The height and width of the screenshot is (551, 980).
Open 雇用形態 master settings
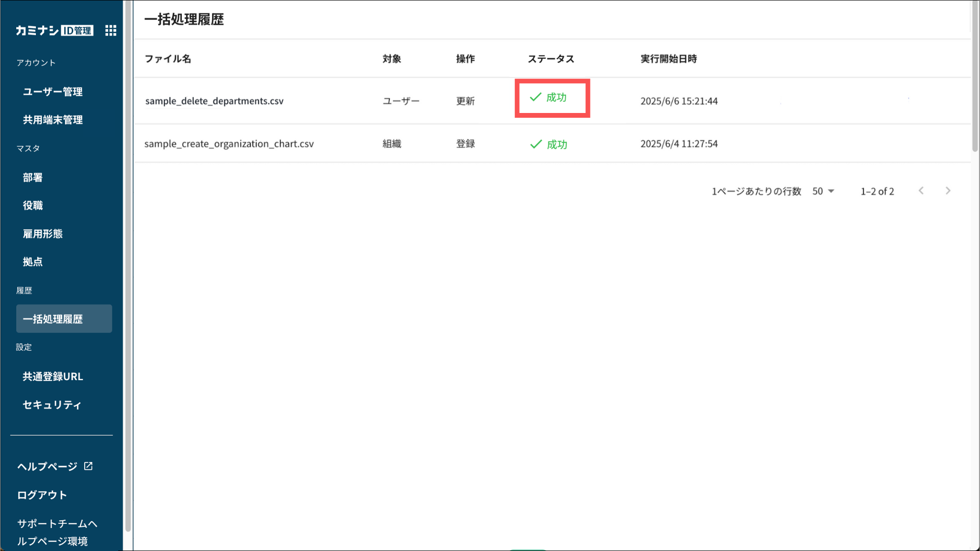point(43,234)
